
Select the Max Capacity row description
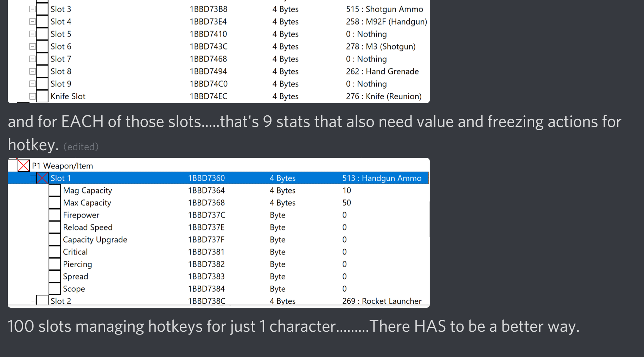(87, 203)
